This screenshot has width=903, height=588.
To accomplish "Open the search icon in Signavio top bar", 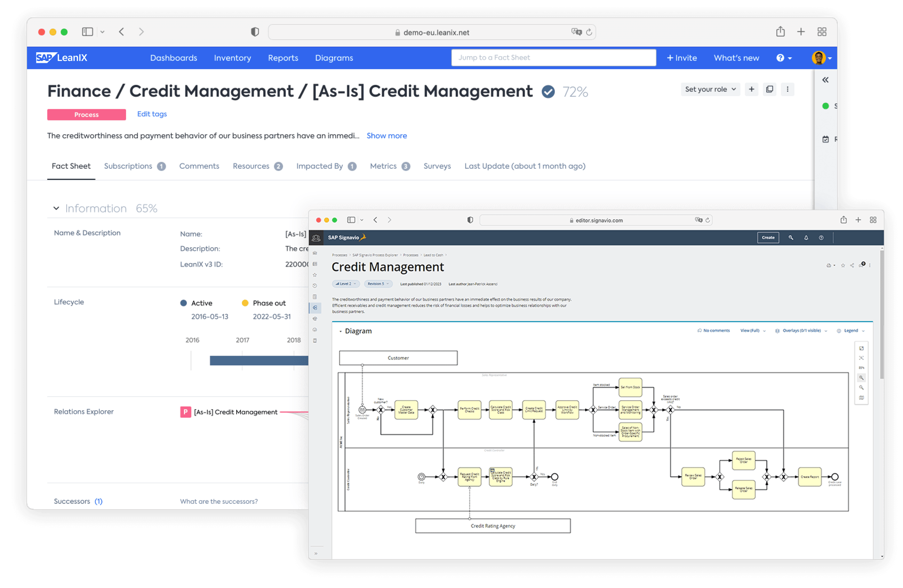I will [791, 237].
